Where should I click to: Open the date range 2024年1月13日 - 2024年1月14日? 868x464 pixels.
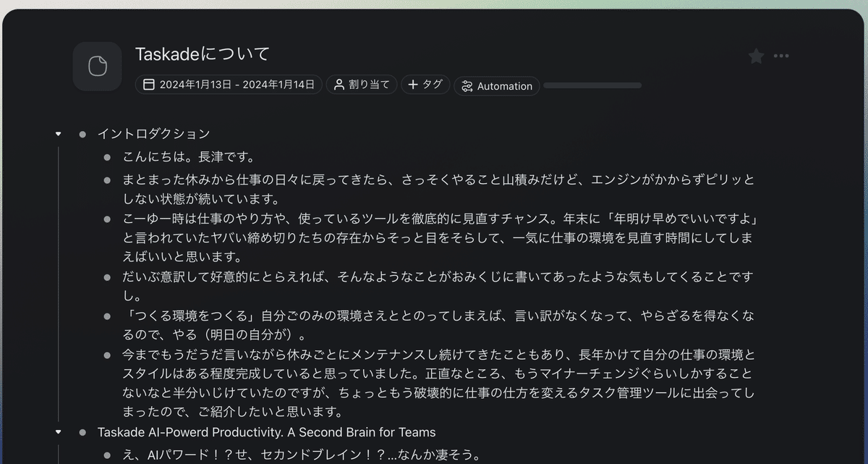(x=229, y=85)
